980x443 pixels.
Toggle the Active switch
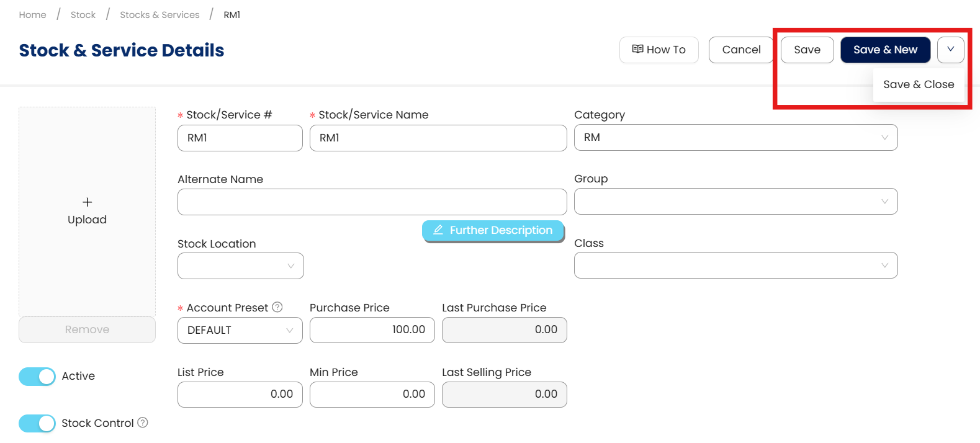(37, 376)
